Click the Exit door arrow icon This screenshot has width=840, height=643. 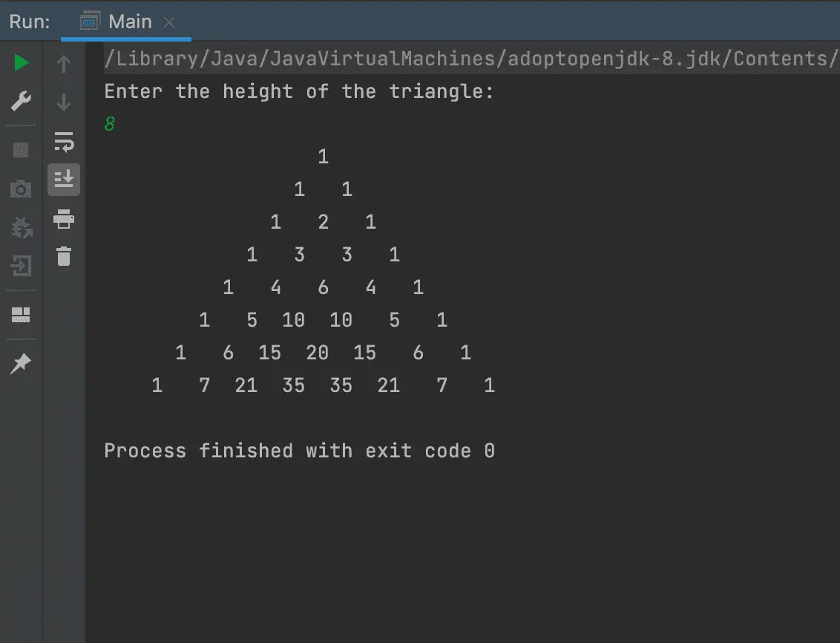[x=22, y=266]
